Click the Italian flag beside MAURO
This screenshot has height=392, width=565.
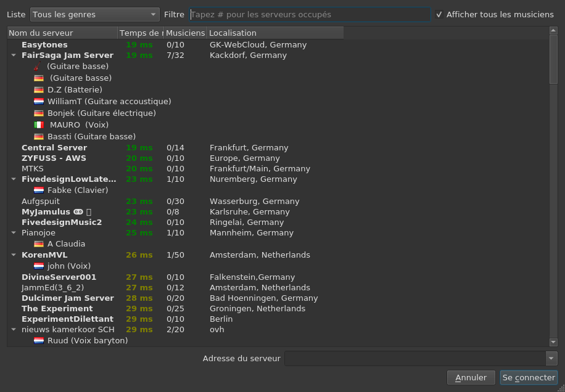39,125
